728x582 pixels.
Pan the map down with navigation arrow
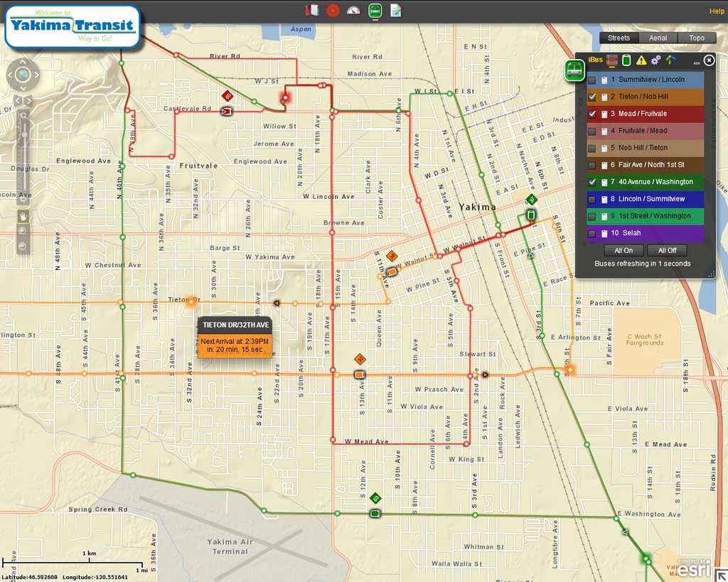[x=23, y=87]
